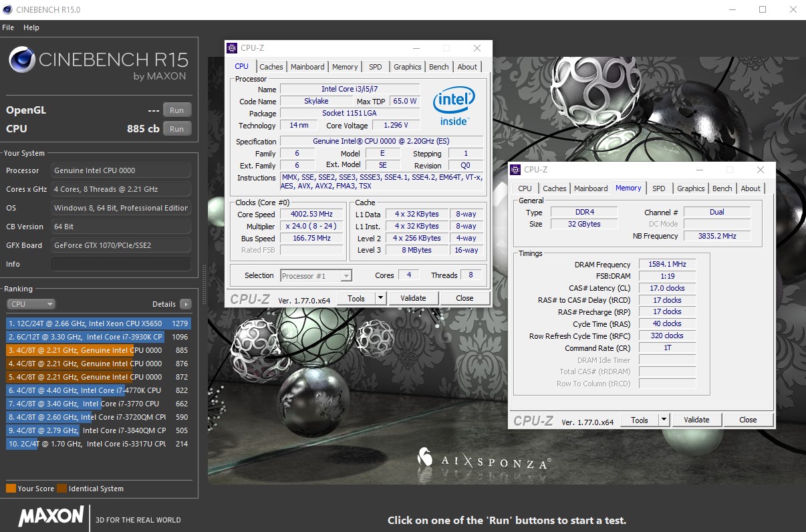Image resolution: width=806 pixels, height=532 pixels.
Task: Switch to Caches tab in CPU window
Action: [271, 67]
